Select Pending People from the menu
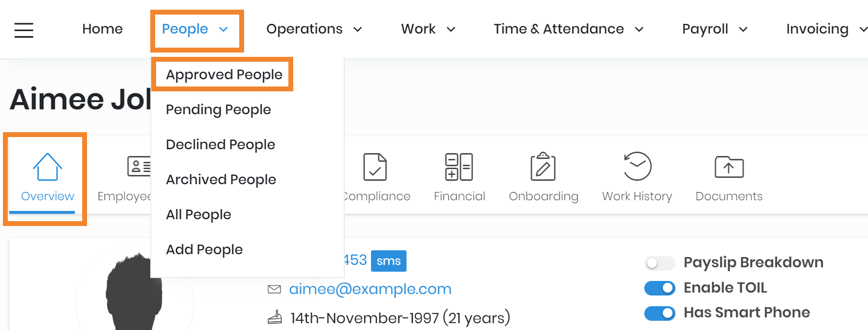 (218, 110)
